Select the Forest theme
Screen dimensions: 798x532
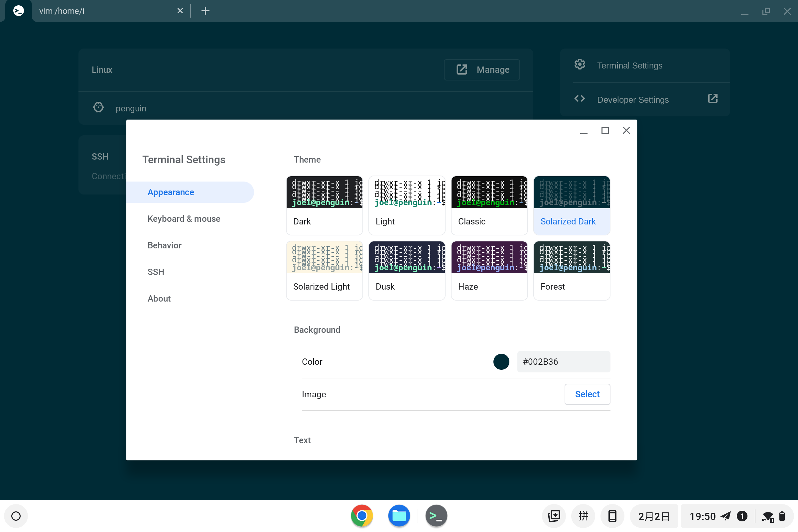click(572, 270)
